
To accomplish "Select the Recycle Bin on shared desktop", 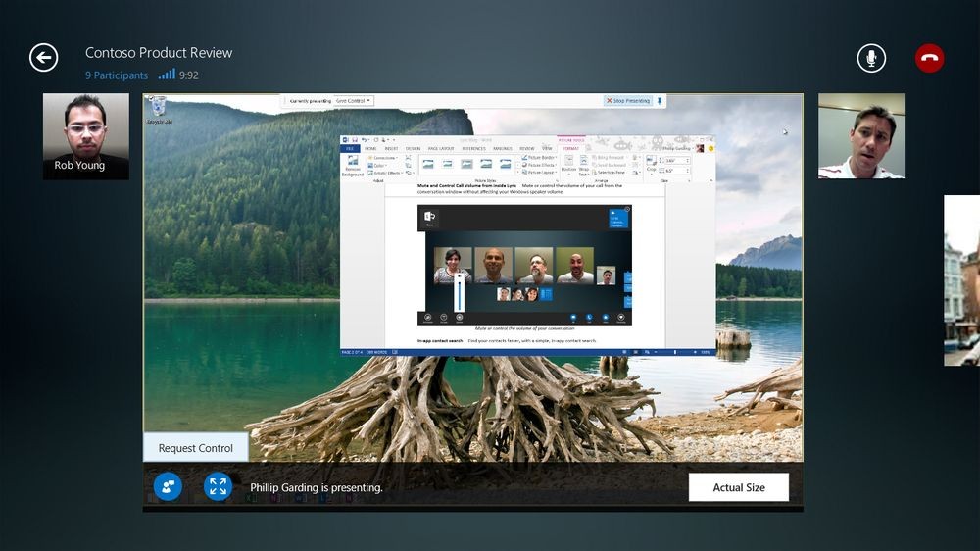I will [159, 111].
